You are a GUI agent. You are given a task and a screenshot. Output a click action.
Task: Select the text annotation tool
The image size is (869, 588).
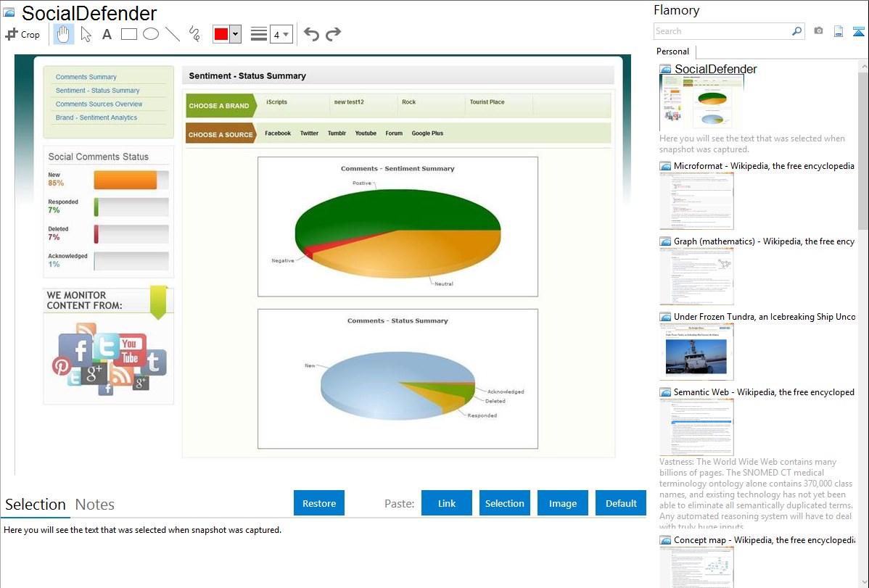(107, 34)
